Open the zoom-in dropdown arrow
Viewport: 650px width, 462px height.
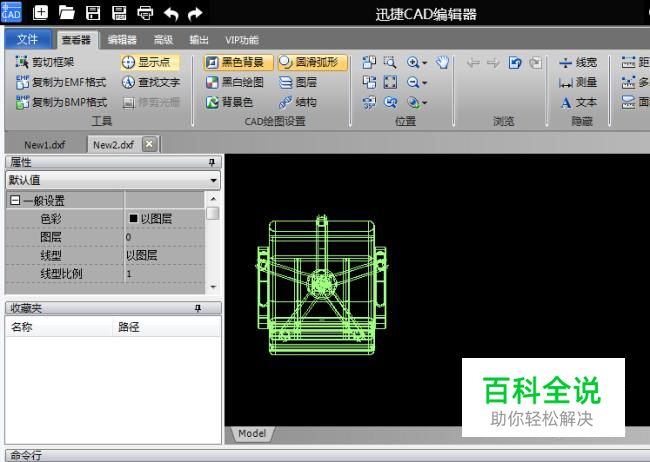(x=426, y=62)
